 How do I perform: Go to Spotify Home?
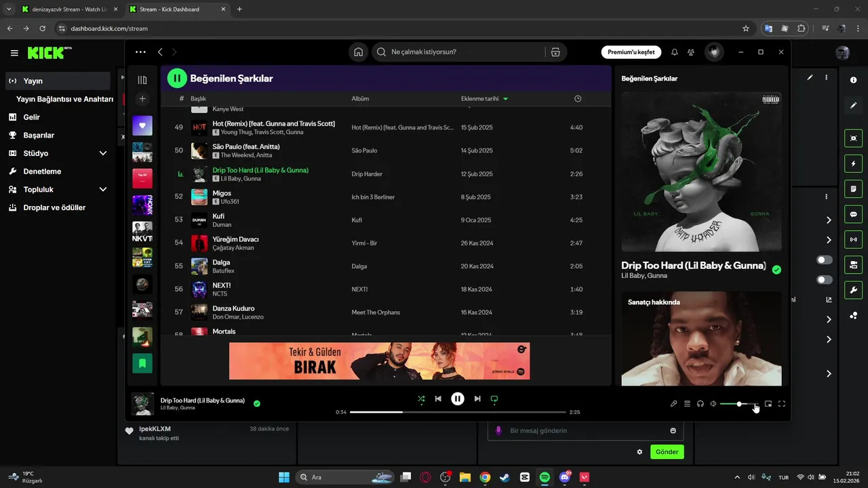[x=358, y=52]
